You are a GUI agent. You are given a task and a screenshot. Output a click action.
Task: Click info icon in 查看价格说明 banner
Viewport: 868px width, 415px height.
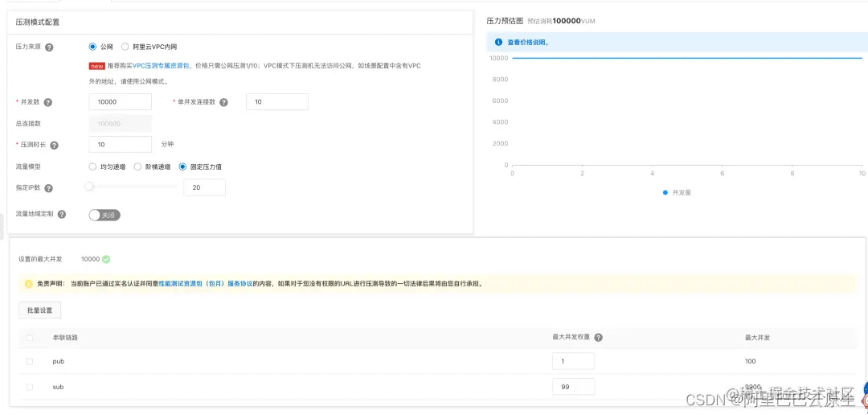click(x=498, y=42)
